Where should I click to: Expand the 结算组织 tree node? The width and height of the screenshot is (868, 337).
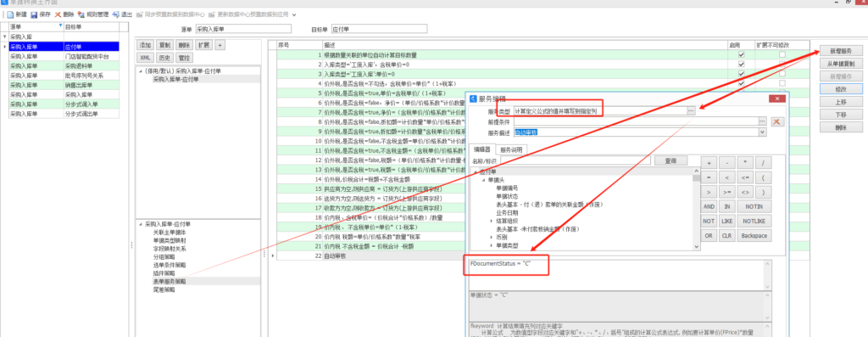(491, 221)
